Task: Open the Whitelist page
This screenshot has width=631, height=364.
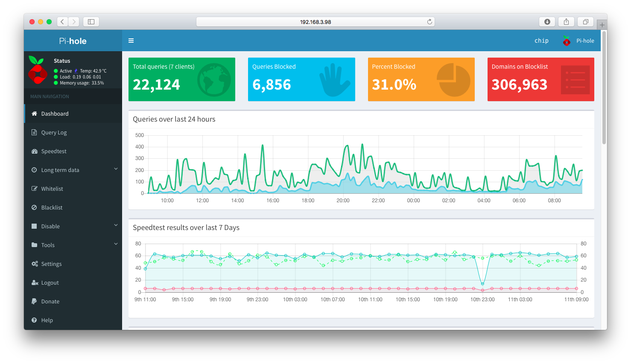Action: [73, 189]
